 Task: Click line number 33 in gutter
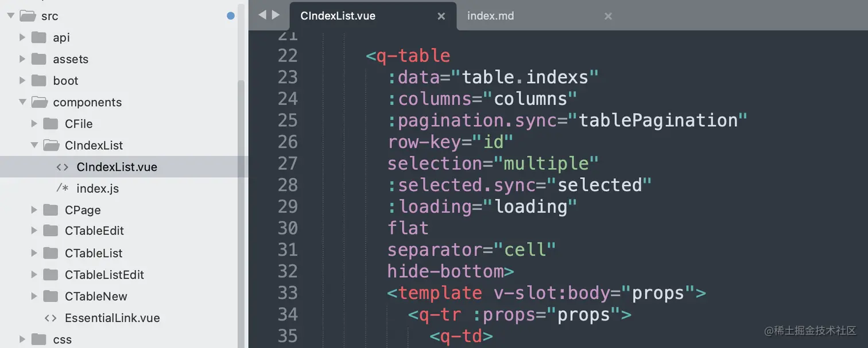(x=288, y=293)
